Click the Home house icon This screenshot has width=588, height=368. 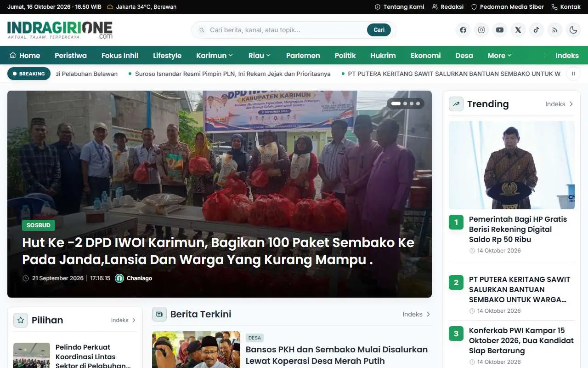[x=13, y=55]
